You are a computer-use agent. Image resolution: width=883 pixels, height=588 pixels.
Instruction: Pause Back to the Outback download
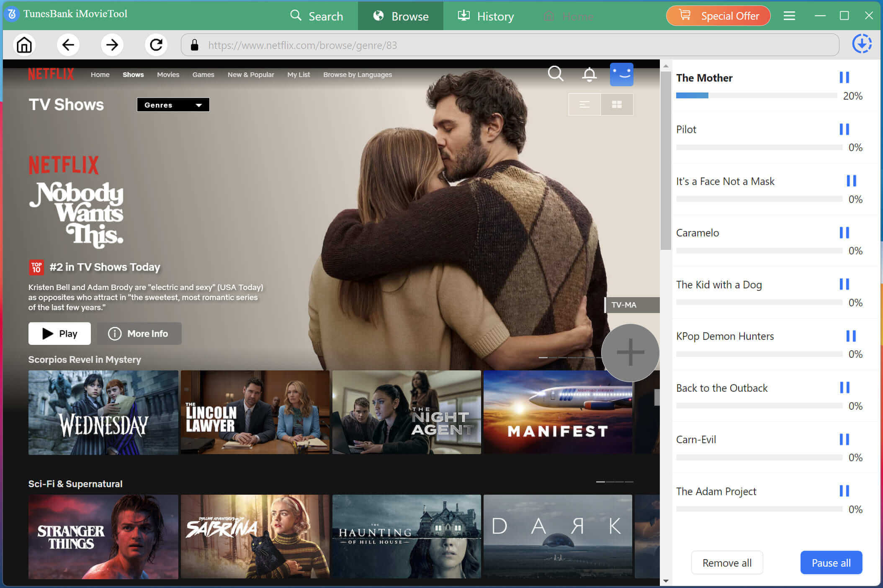point(844,388)
